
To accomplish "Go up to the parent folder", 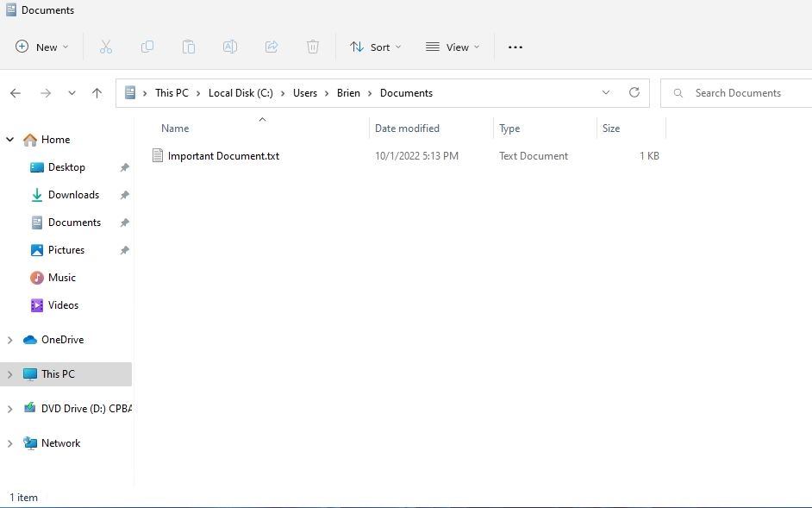I will point(97,92).
